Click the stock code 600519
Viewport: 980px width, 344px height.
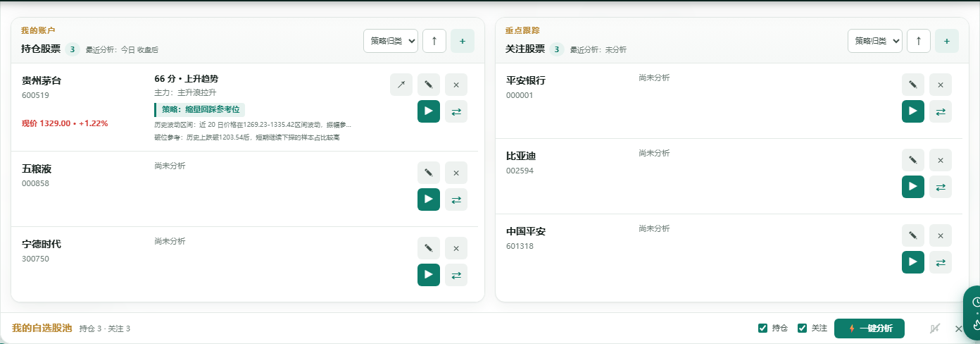(x=36, y=95)
